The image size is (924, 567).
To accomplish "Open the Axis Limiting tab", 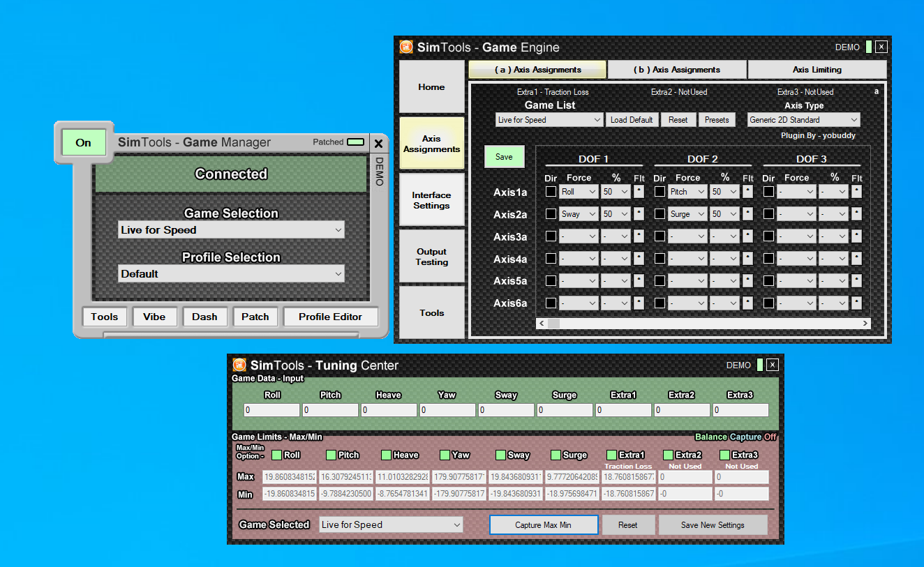I will click(817, 70).
